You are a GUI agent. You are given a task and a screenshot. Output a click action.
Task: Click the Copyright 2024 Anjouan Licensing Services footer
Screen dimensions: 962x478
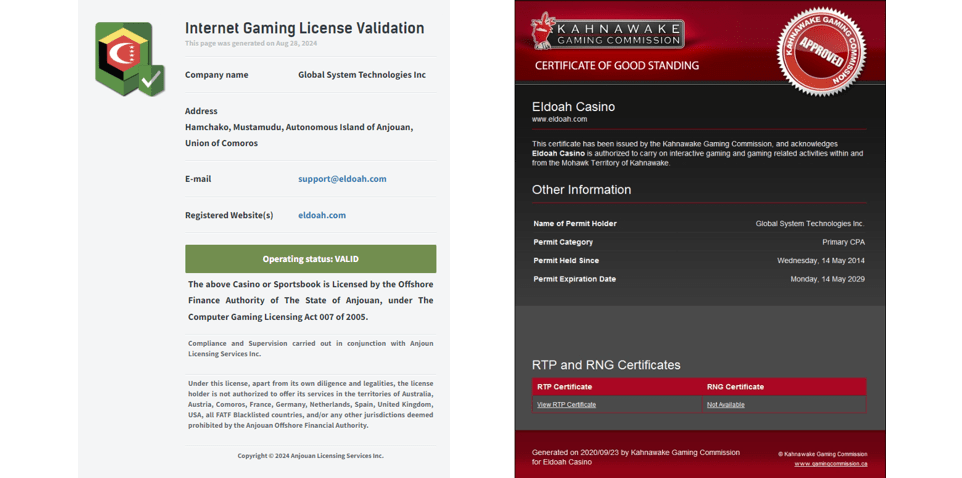(x=310, y=456)
